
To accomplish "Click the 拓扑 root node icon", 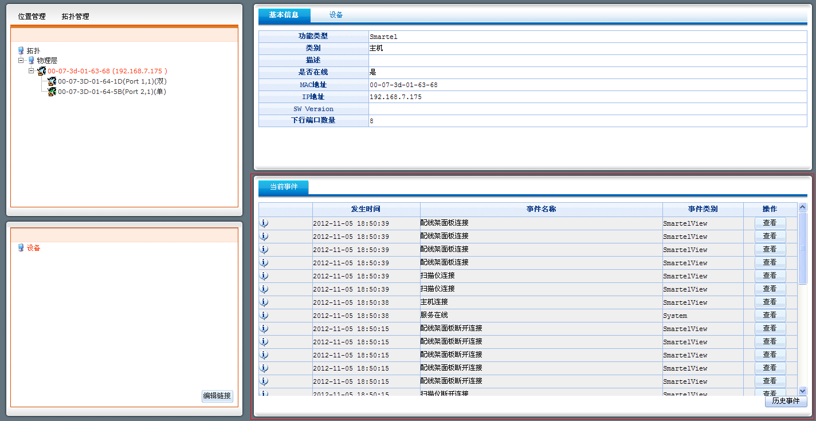I will click(21, 50).
